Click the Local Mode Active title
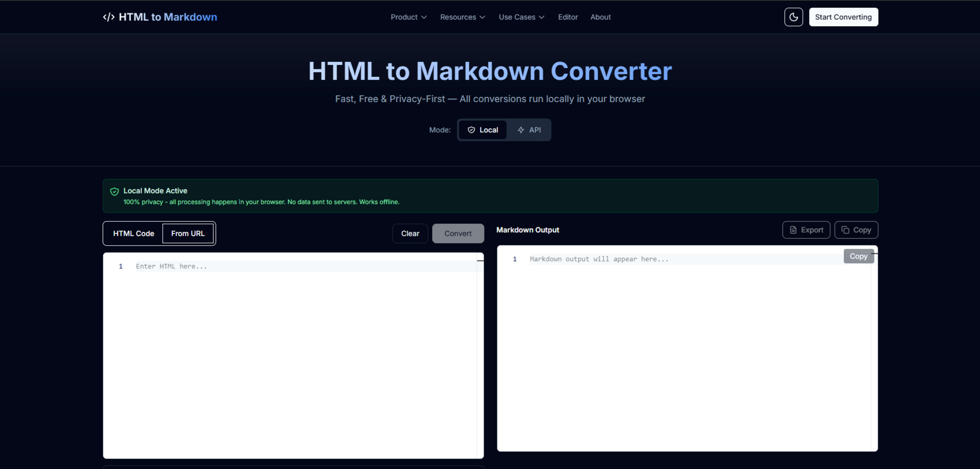The width and height of the screenshot is (980, 469). coord(155,191)
